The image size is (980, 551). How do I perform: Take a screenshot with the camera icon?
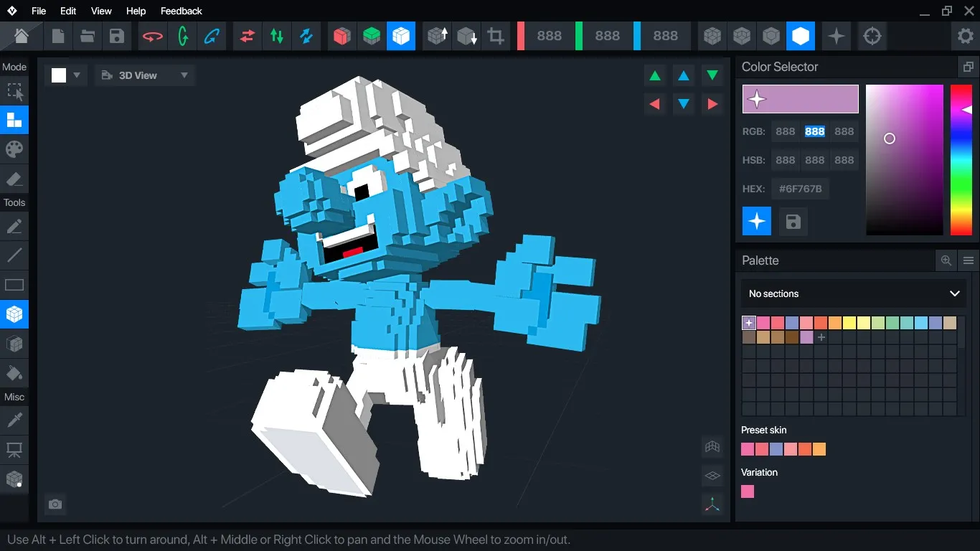[x=55, y=504]
